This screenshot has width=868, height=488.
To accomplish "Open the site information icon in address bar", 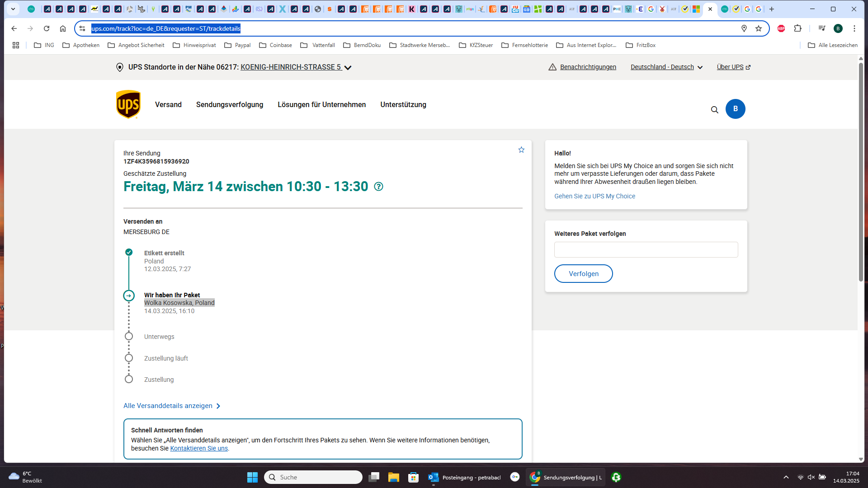I will [x=82, y=28].
